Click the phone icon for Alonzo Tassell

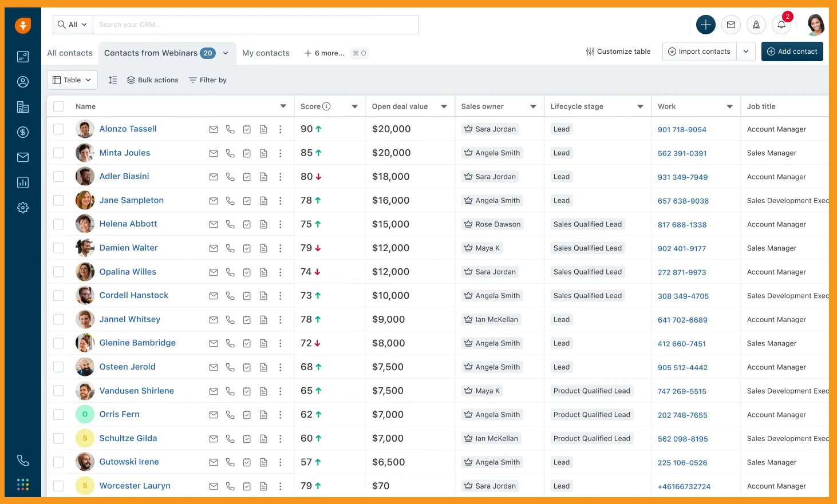tap(230, 129)
